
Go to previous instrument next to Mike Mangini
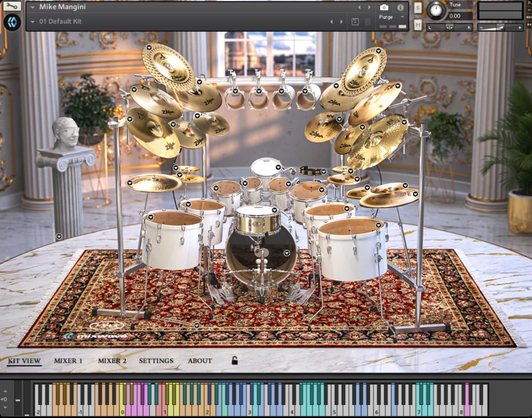point(360,8)
